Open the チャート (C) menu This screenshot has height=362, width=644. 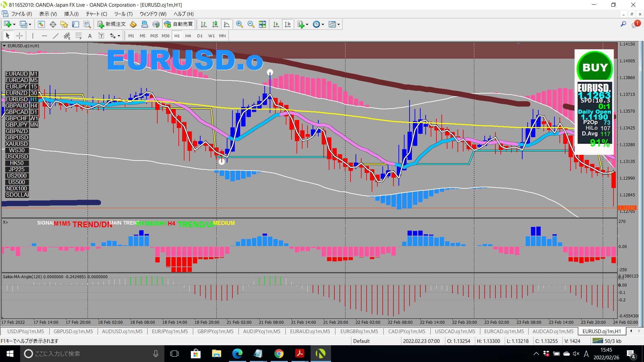(96, 14)
